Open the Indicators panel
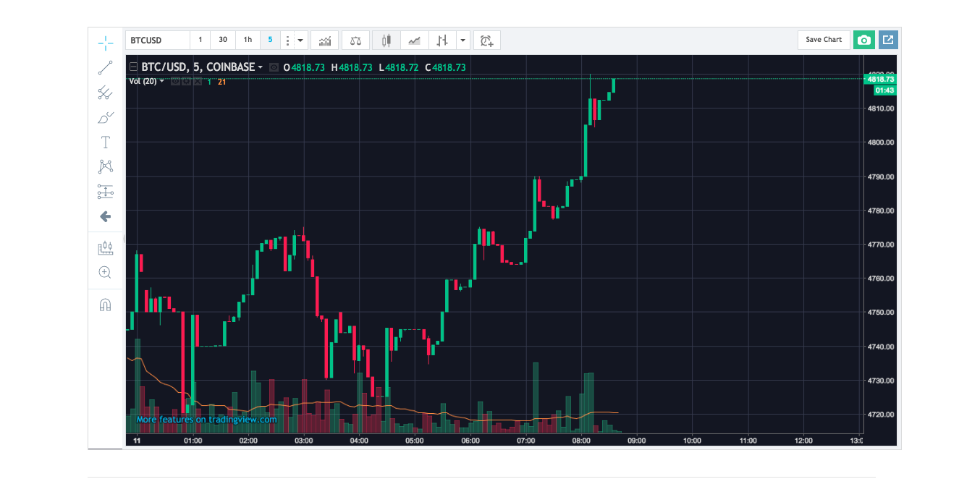The height and width of the screenshot is (492, 980). [x=324, y=40]
